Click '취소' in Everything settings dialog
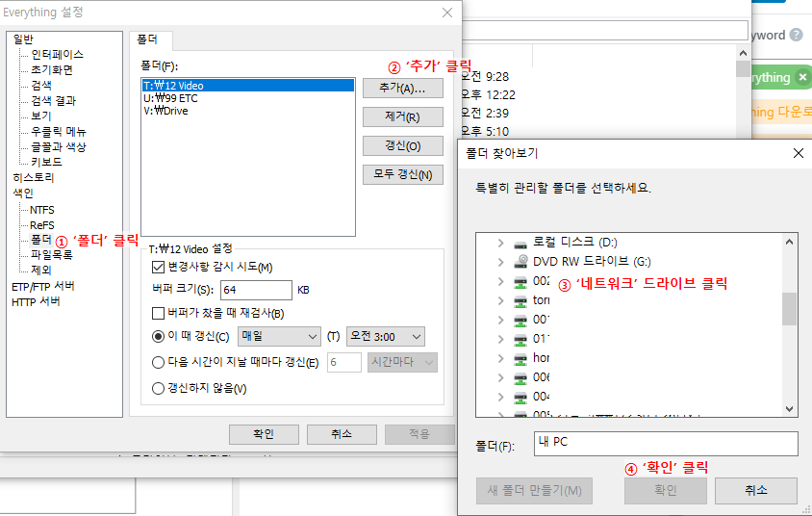The image size is (812, 516). 342,434
